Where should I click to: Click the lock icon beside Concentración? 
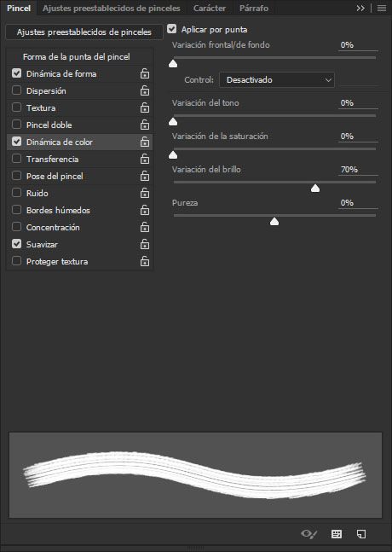[145, 227]
